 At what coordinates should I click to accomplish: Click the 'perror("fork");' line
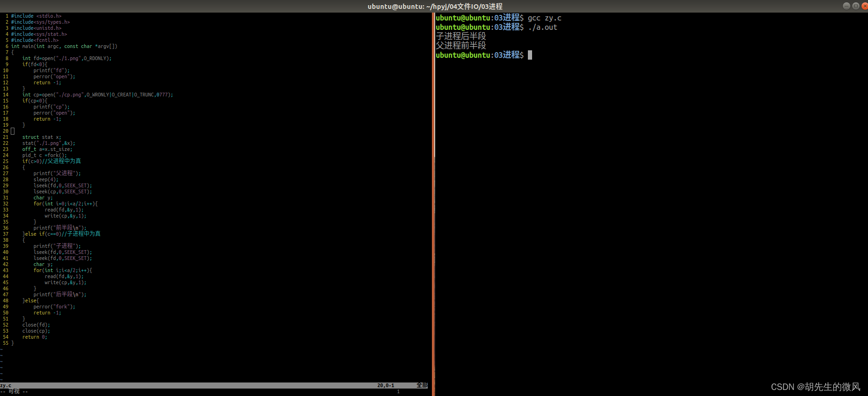coord(55,307)
